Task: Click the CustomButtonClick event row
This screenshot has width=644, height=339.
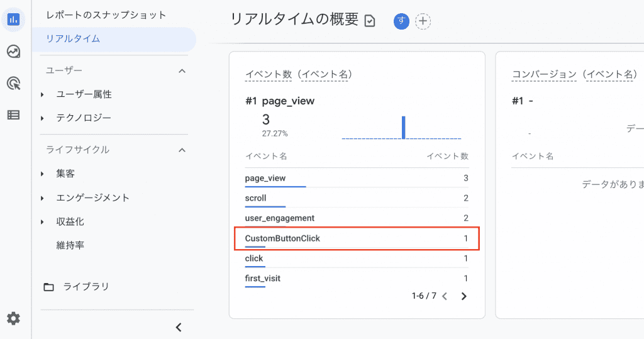Action: [x=357, y=238]
